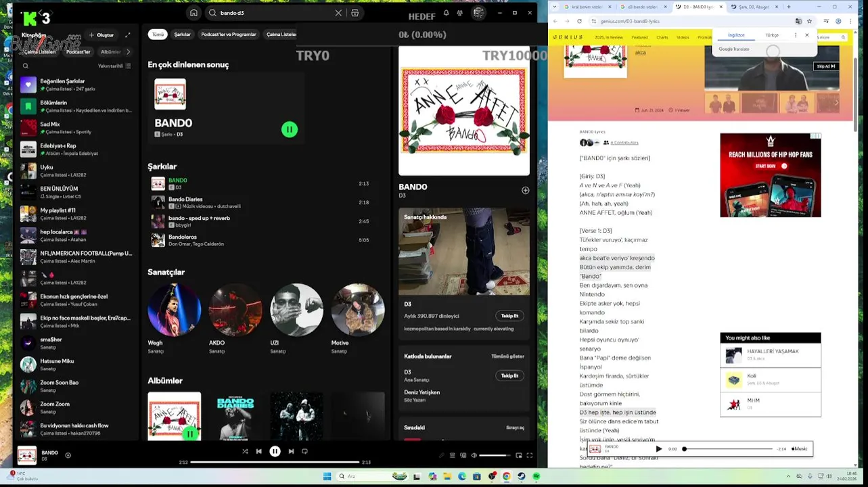Open Chrome tab search dropdown arrow
Screen dimensions: 868x487
(556, 7)
